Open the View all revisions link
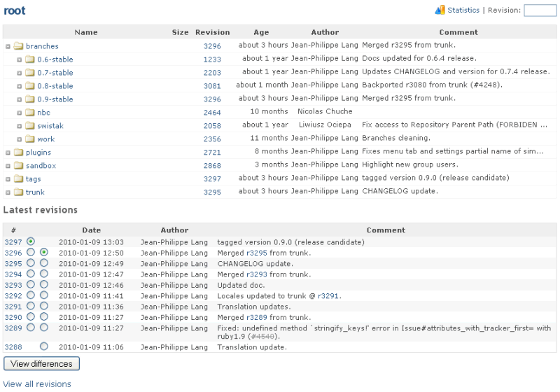Image resolution: width=560 pixels, height=392 pixels. pyautogui.click(x=37, y=384)
